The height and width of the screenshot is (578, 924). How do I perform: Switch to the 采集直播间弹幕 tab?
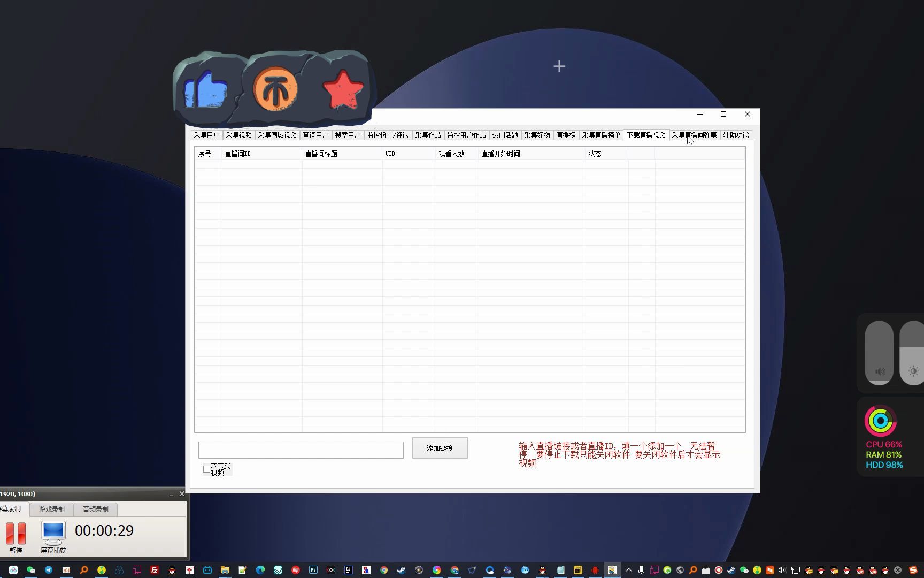coord(694,135)
